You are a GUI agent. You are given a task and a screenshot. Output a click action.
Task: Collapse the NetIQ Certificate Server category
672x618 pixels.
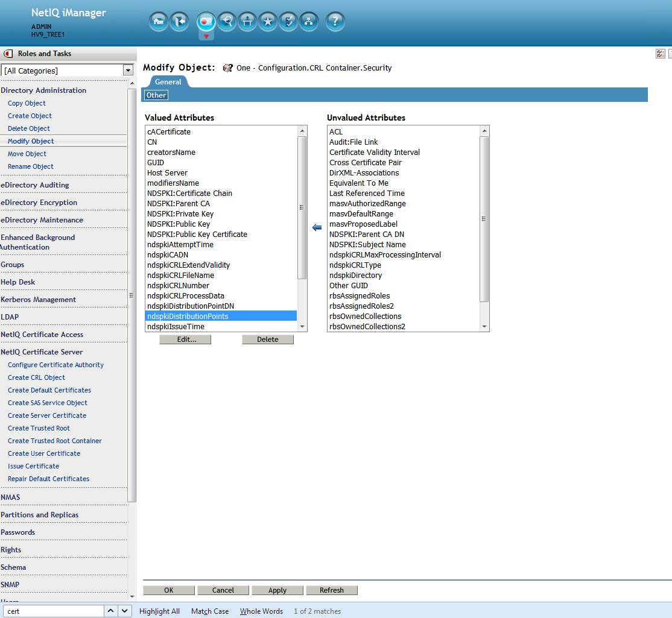click(42, 352)
